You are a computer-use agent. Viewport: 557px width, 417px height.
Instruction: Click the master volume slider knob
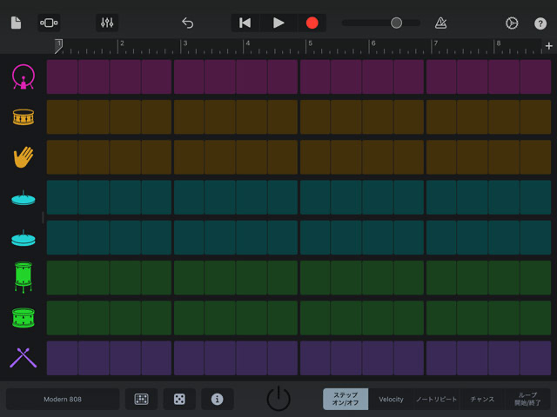point(396,23)
